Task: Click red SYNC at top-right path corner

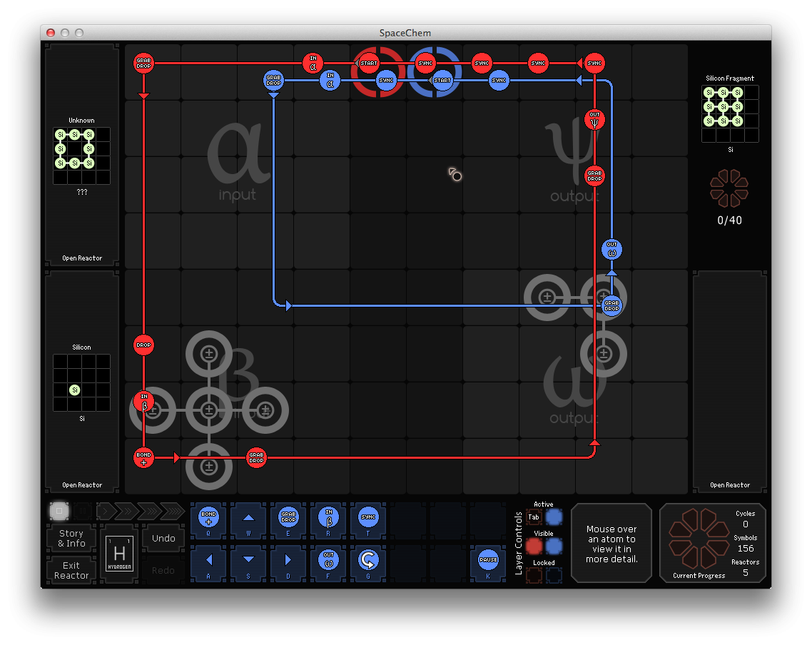Action: pyautogui.click(x=594, y=64)
